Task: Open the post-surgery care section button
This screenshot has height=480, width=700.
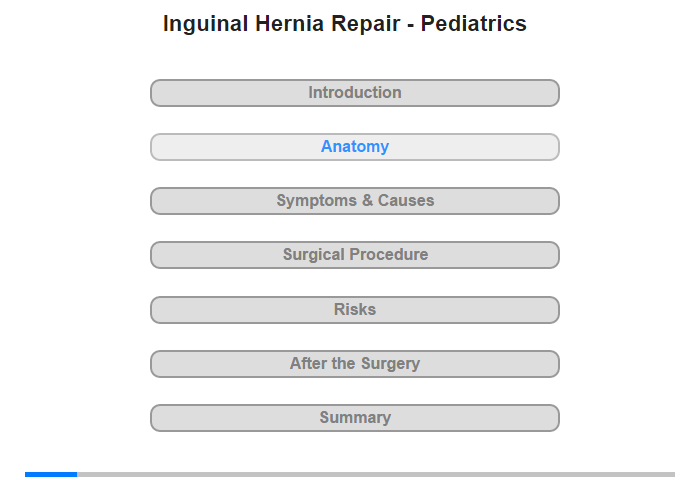Action: tap(354, 364)
